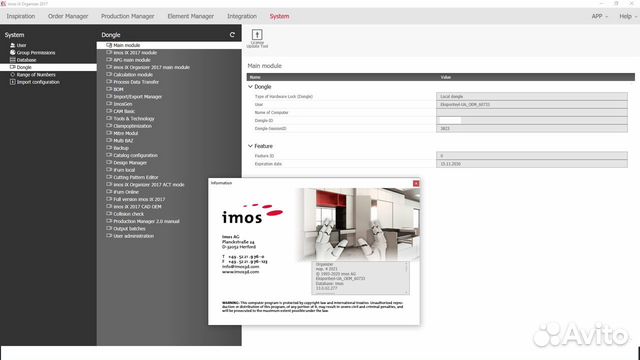The height and width of the screenshot is (360, 640).
Task: Select Multi BAZ entry
Action: click(x=123, y=141)
